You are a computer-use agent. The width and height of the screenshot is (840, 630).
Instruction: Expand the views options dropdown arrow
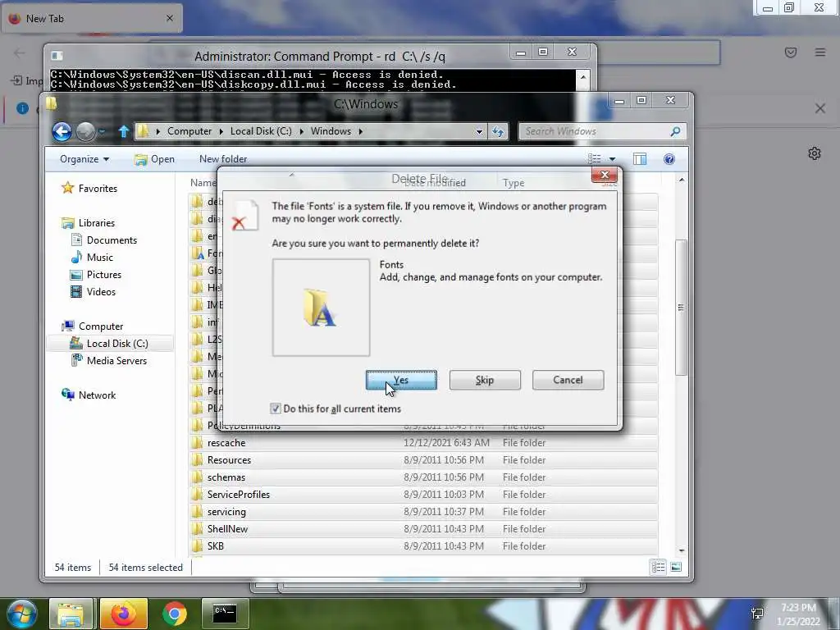pyautogui.click(x=612, y=159)
